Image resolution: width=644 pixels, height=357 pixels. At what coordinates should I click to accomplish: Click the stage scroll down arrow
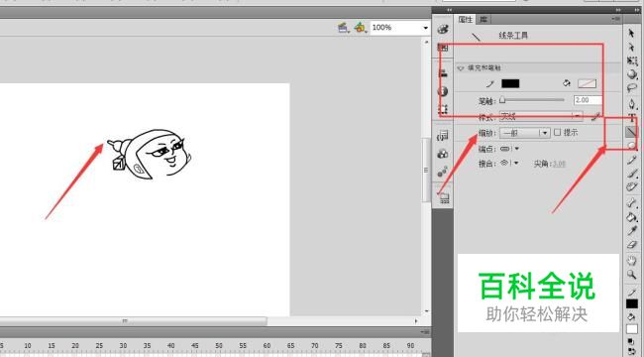click(426, 311)
